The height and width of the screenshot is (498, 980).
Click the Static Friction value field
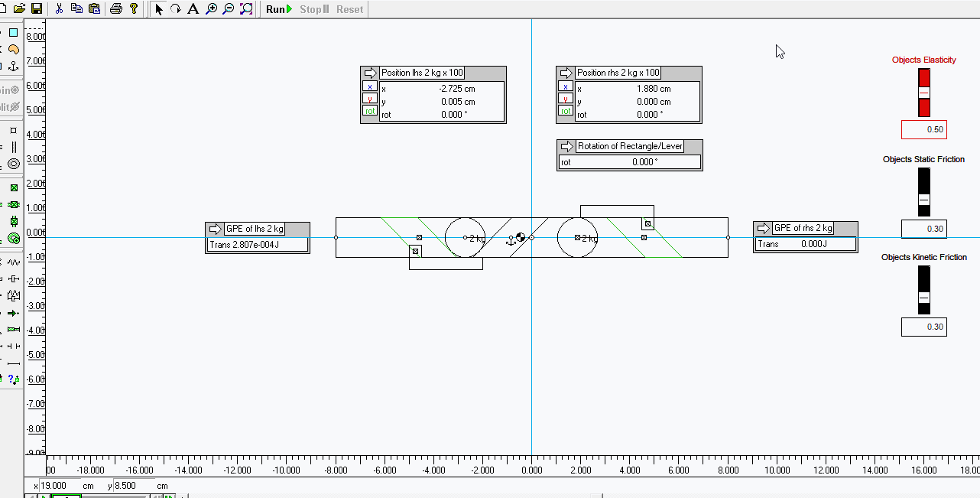[924, 229]
